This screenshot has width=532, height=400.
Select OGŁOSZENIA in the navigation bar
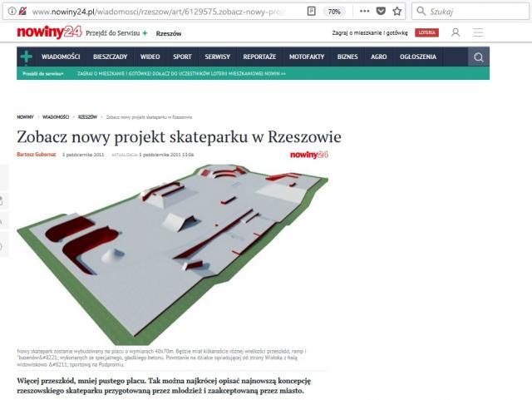pyautogui.click(x=417, y=57)
